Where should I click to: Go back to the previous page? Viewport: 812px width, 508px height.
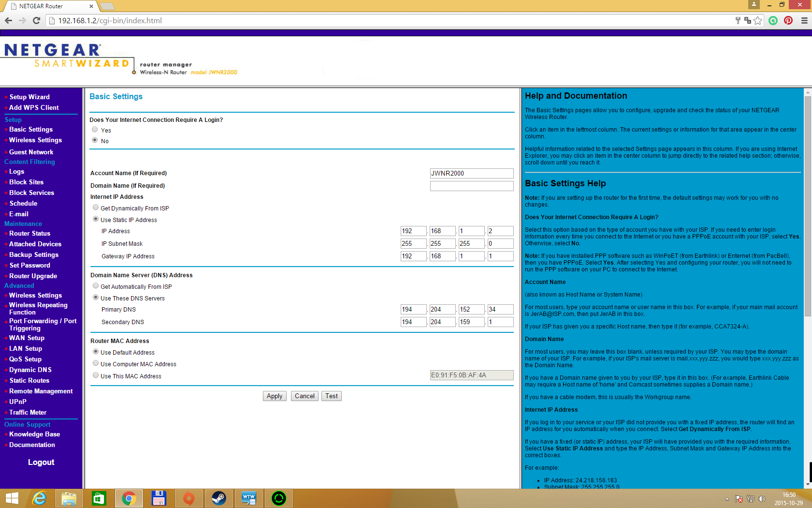coord(8,20)
